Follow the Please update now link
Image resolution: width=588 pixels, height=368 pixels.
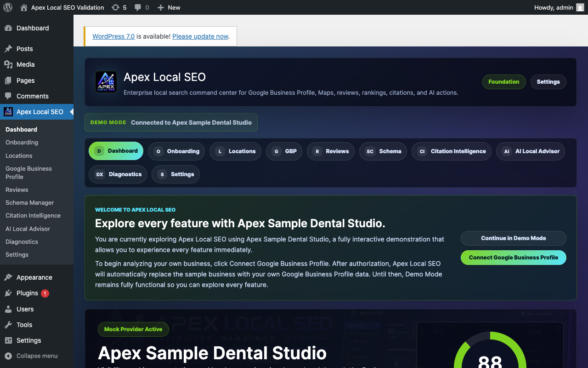click(x=200, y=36)
